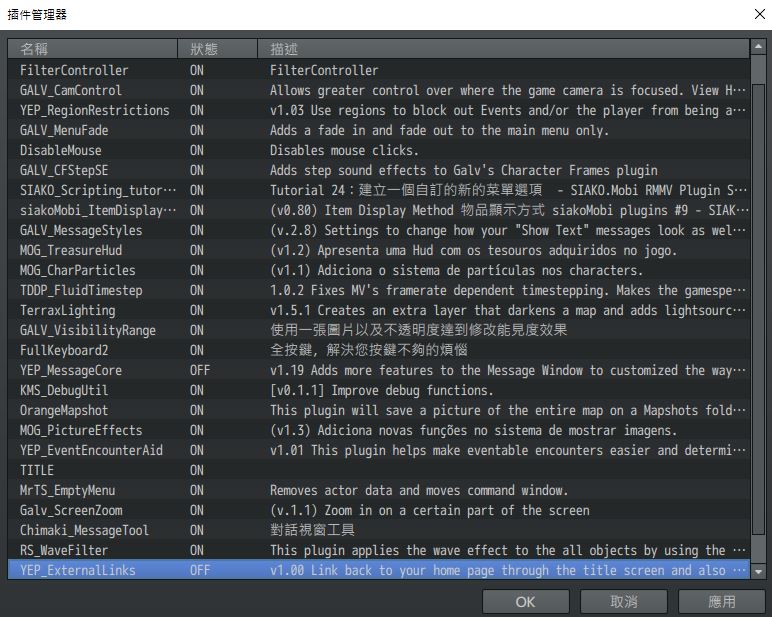Select the KMS_DebugUtil plugin row
The height and width of the screenshot is (617, 772).
379,390
